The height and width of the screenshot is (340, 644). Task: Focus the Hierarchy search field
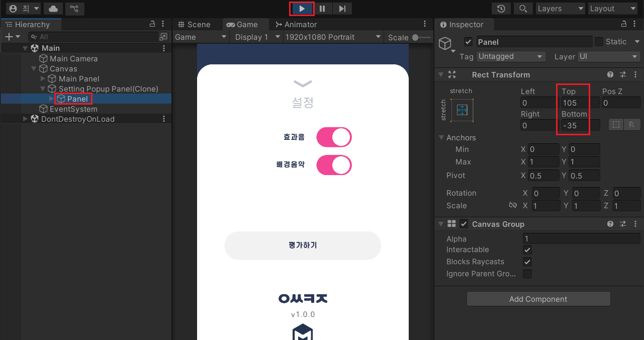(x=93, y=37)
